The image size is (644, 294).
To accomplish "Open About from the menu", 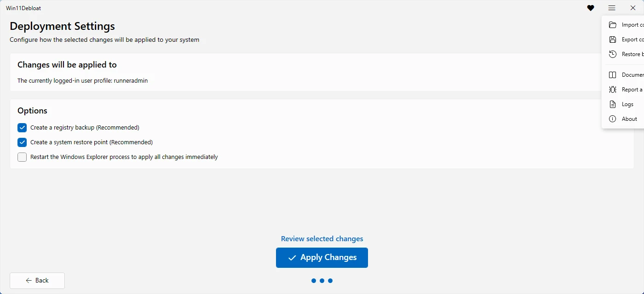I will 623,119.
